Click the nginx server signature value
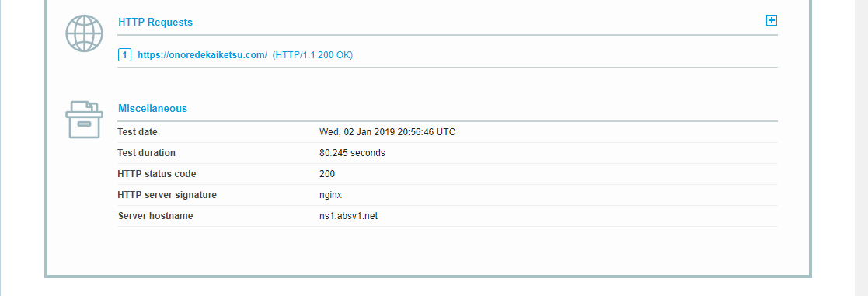 330,195
